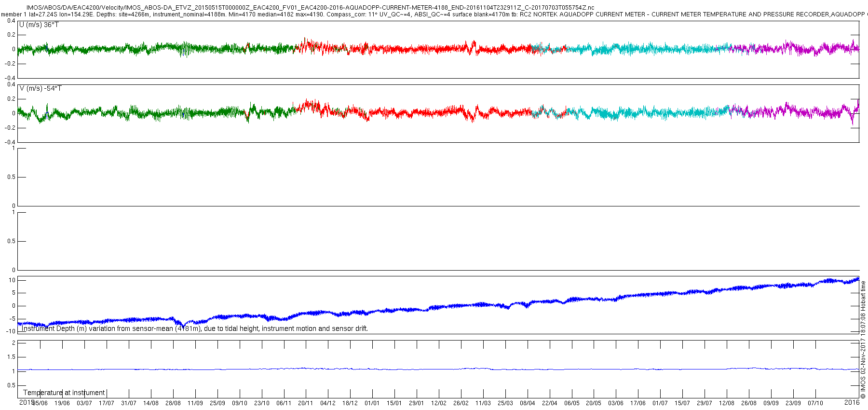Select the '06/05' date tick label
The image size is (868, 410).
(x=571, y=403)
